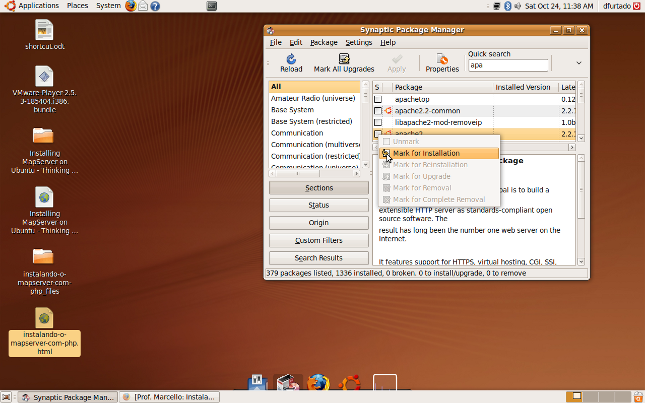Open the Applications menu in top panel
Viewport: 645px width, 403px height.
[38, 6]
